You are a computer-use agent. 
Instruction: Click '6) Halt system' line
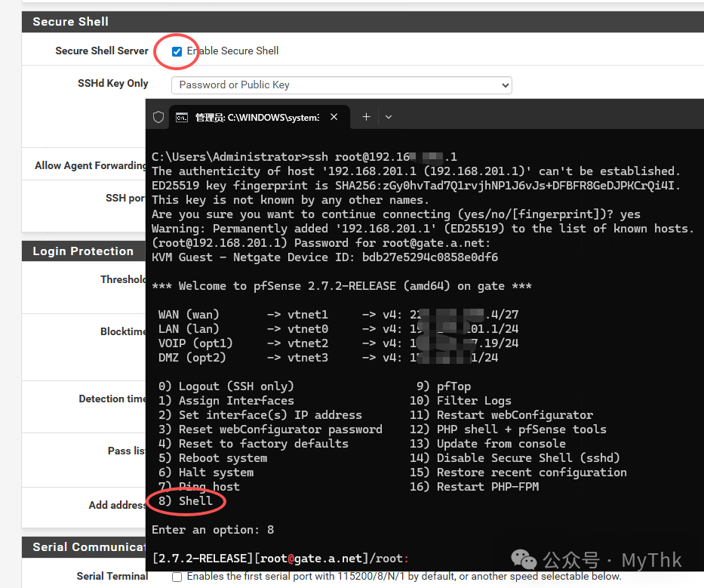tap(206, 473)
